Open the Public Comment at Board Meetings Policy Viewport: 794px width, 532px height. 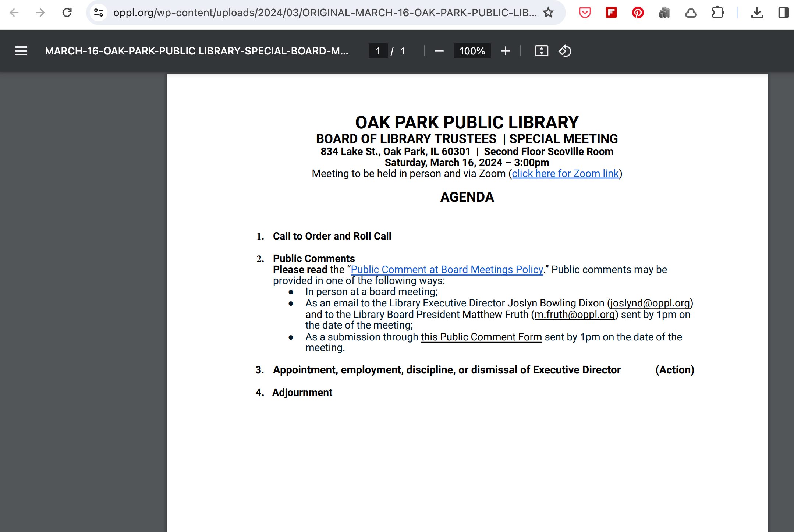(x=446, y=269)
